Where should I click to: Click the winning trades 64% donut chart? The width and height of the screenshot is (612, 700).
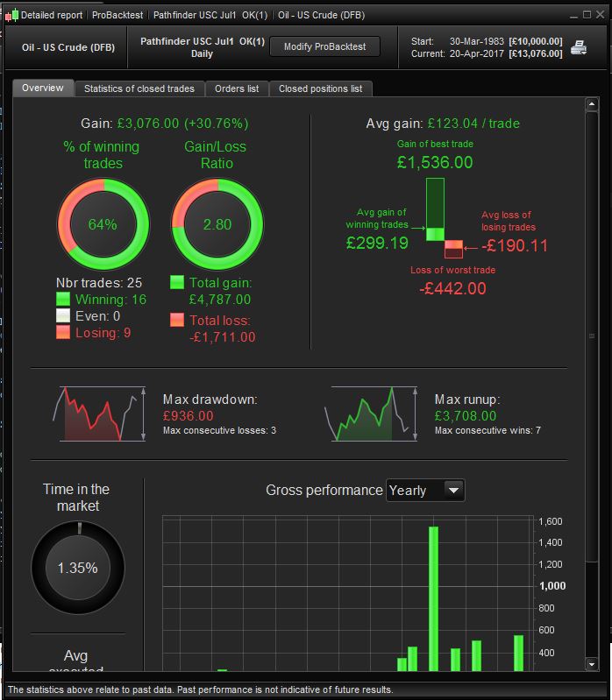point(103,224)
